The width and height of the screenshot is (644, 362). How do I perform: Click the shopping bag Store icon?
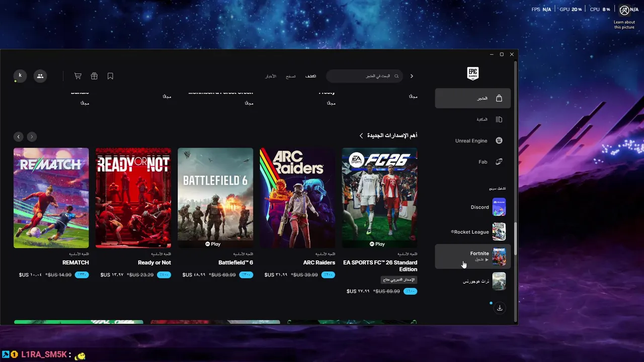click(499, 98)
